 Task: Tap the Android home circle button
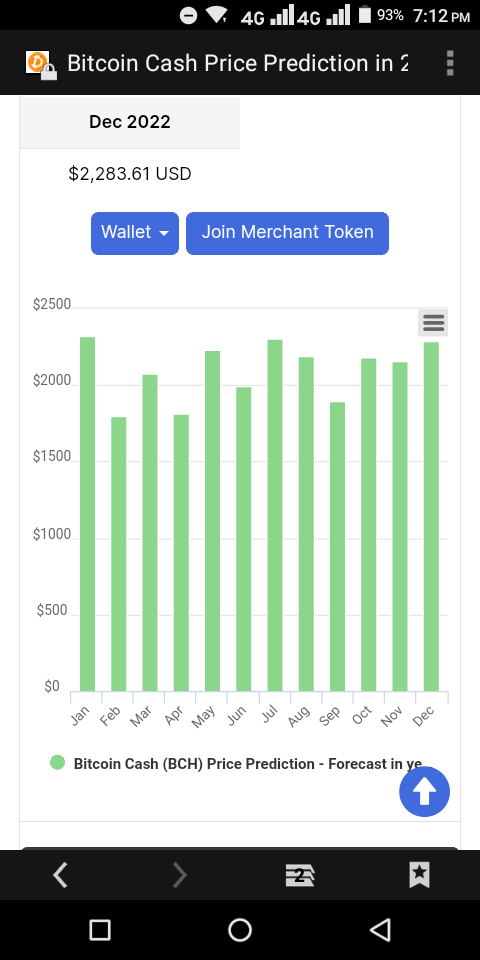coord(240,930)
